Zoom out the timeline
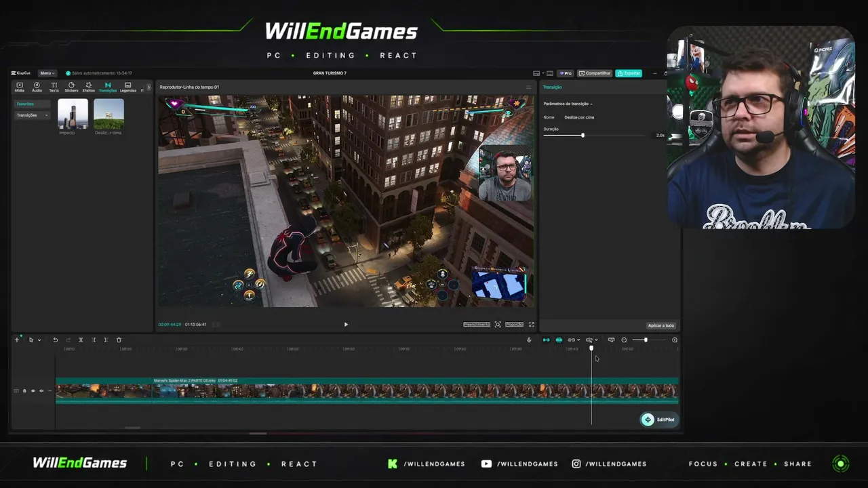 pos(624,340)
